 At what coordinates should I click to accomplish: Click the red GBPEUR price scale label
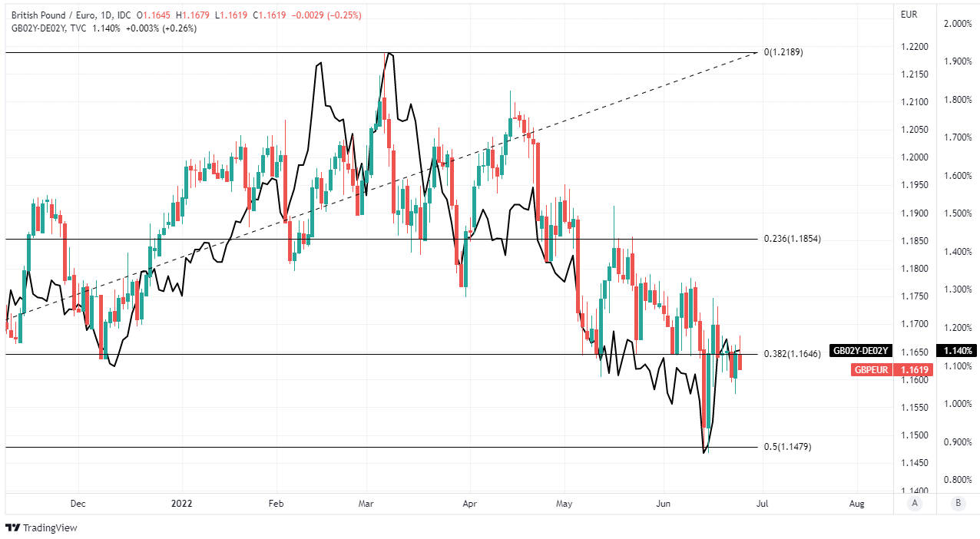[871, 370]
